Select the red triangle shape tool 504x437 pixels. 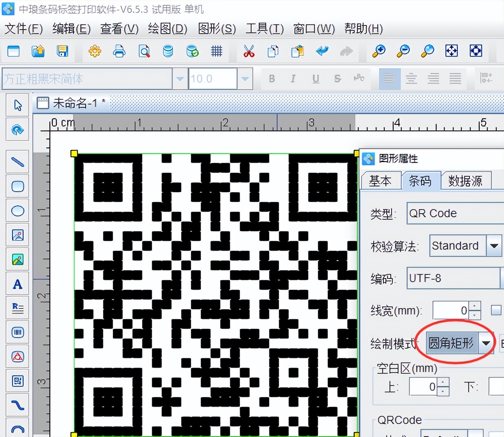(x=17, y=357)
